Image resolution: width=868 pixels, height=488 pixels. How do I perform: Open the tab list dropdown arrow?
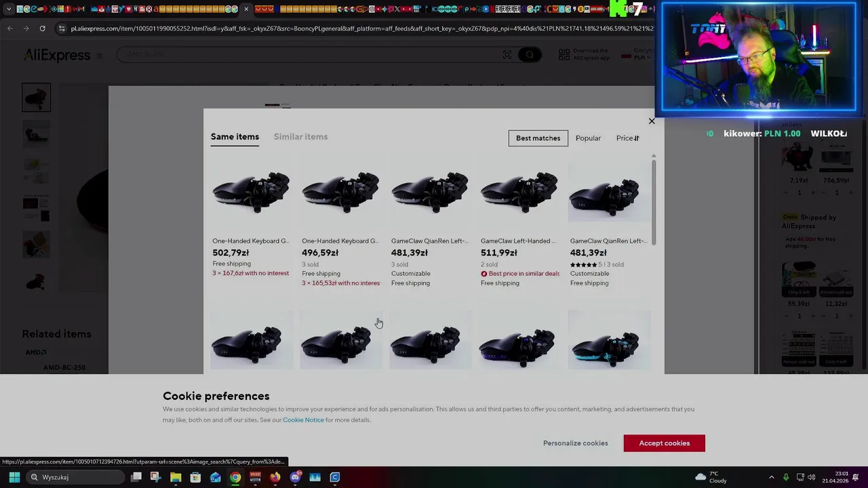8,9
